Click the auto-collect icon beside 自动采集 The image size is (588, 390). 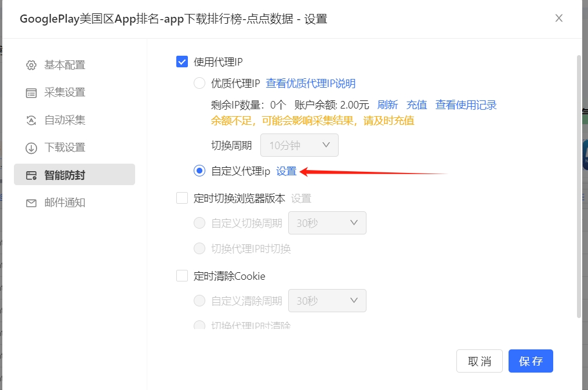[31, 121]
